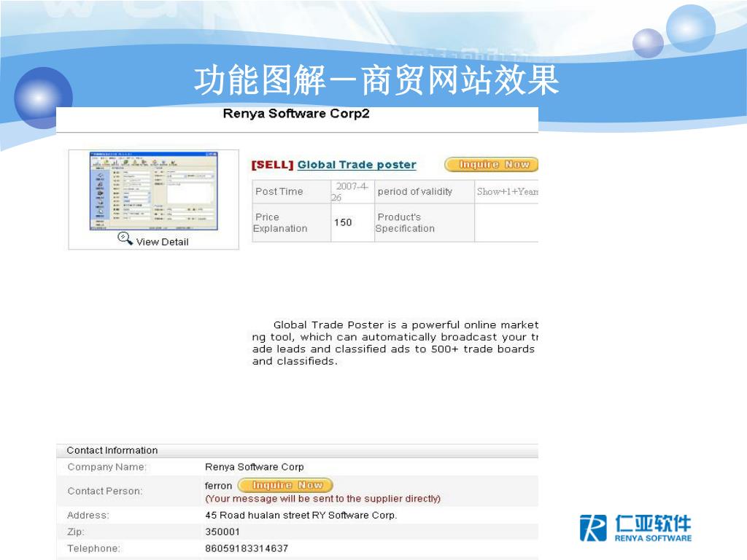This screenshot has width=747, height=560.
Task: Click the contact name ferron
Action: click(218, 486)
